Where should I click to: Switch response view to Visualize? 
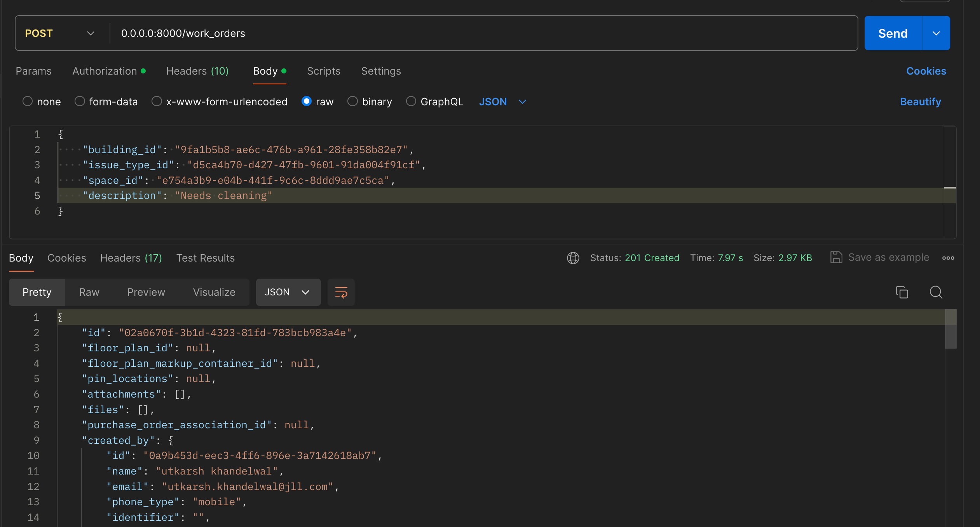click(x=214, y=292)
